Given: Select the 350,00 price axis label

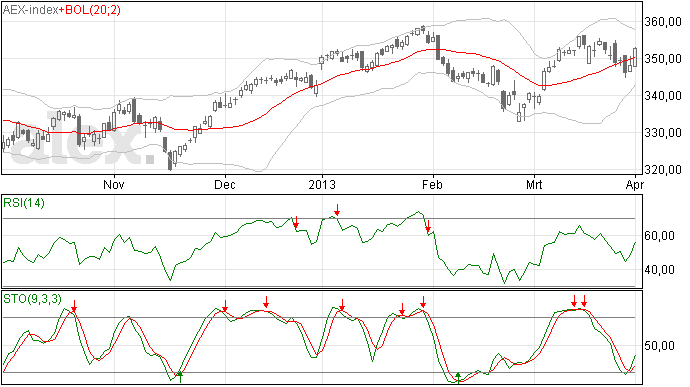Looking at the screenshot, I should pyautogui.click(x=663, y=59).
